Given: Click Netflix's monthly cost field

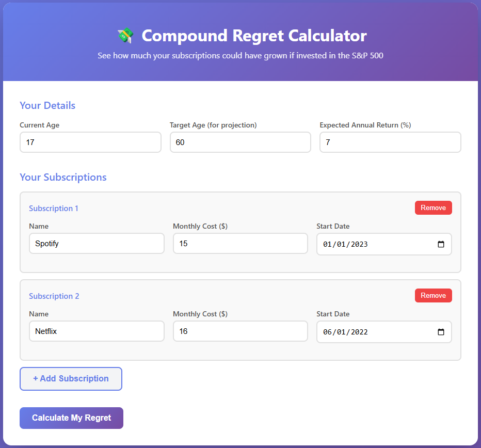Looking at the screenshot, I should (240, 331).
